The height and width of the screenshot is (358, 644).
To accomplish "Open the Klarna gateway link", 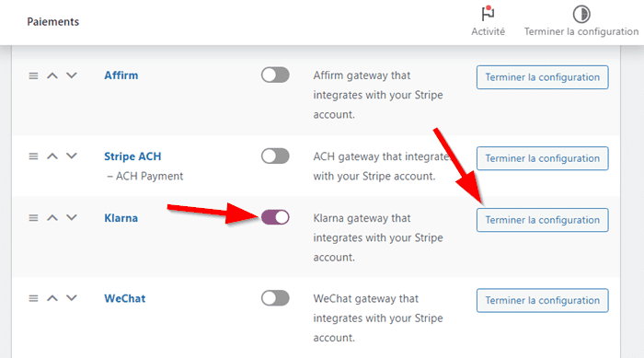I will 121,218.
